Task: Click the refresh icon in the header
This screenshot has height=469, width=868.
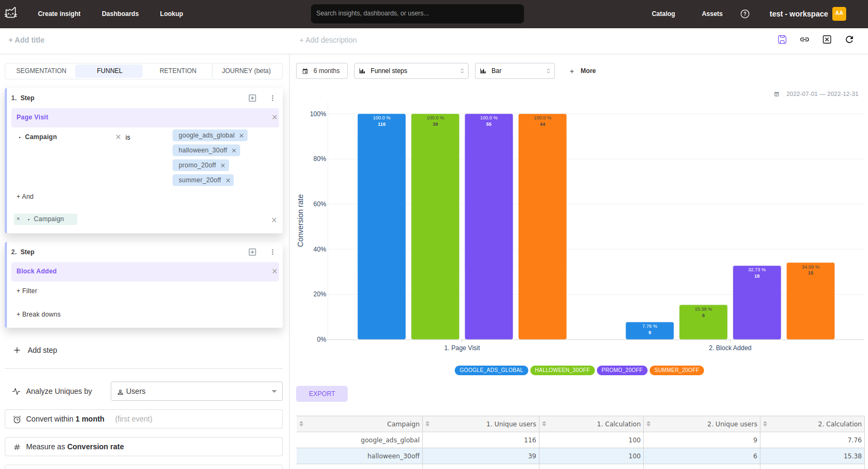Action: [x=849, y=39]
